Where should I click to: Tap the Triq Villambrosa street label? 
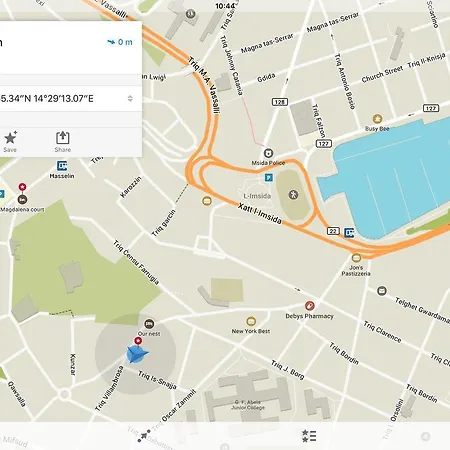(109, 389)
